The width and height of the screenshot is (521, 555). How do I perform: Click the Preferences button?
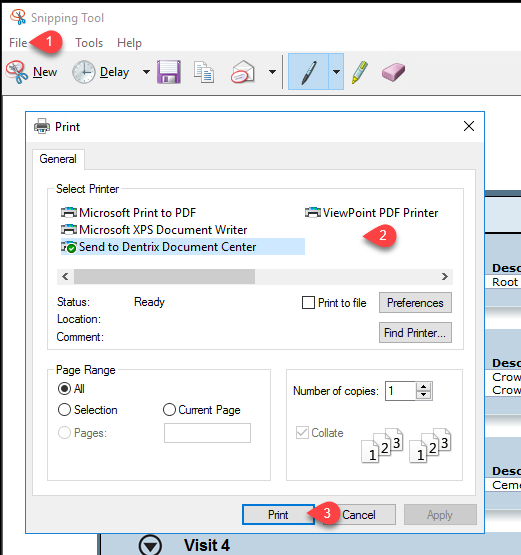(415, 303)
